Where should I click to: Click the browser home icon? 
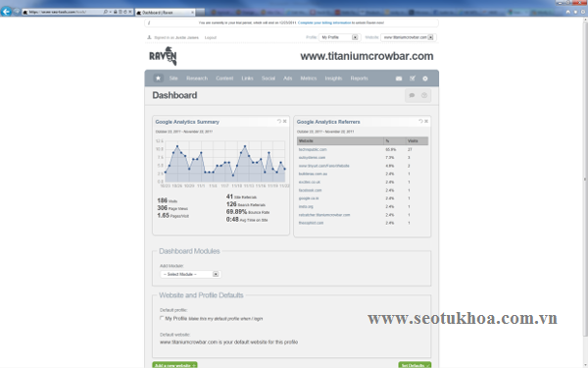tap(568, 12)
